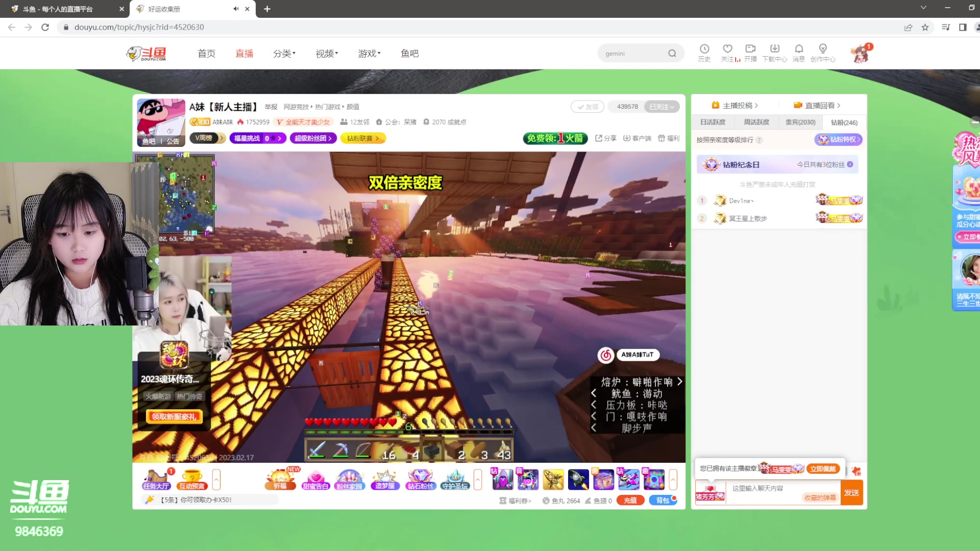Open the 钻粉联赛 pill
Screen dimensions: 980x551
point(363,138)
